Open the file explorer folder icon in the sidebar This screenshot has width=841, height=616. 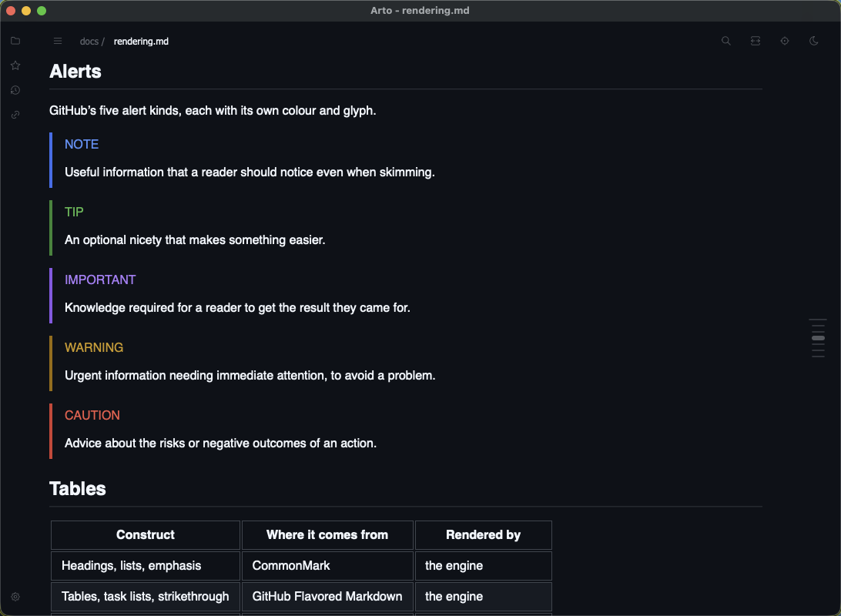point(15,41)
